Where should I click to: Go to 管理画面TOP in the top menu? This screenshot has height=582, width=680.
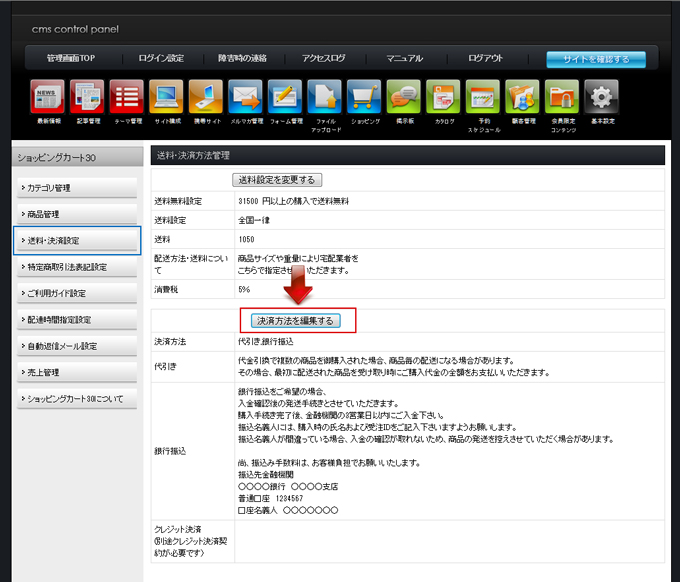coord(71,59)
